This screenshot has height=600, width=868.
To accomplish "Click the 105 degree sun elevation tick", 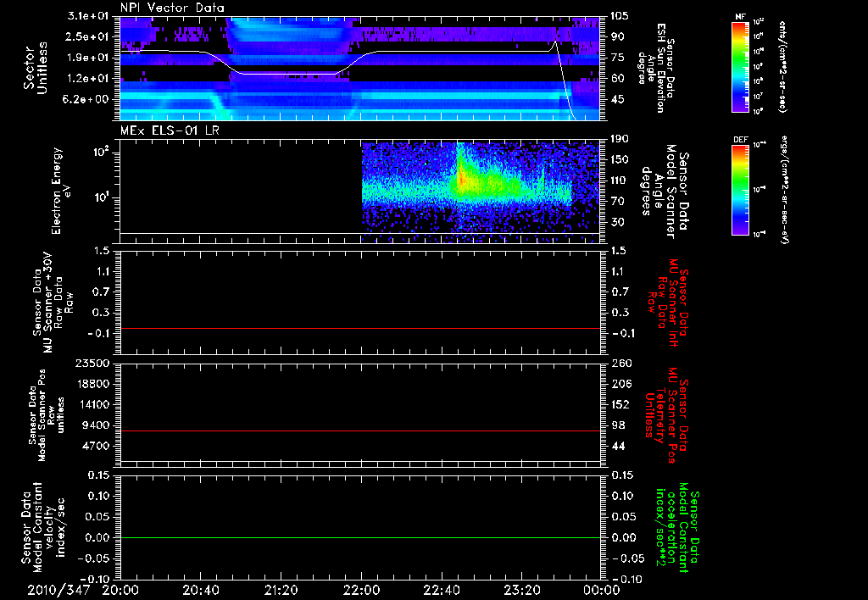I will (x=620, y=16).
